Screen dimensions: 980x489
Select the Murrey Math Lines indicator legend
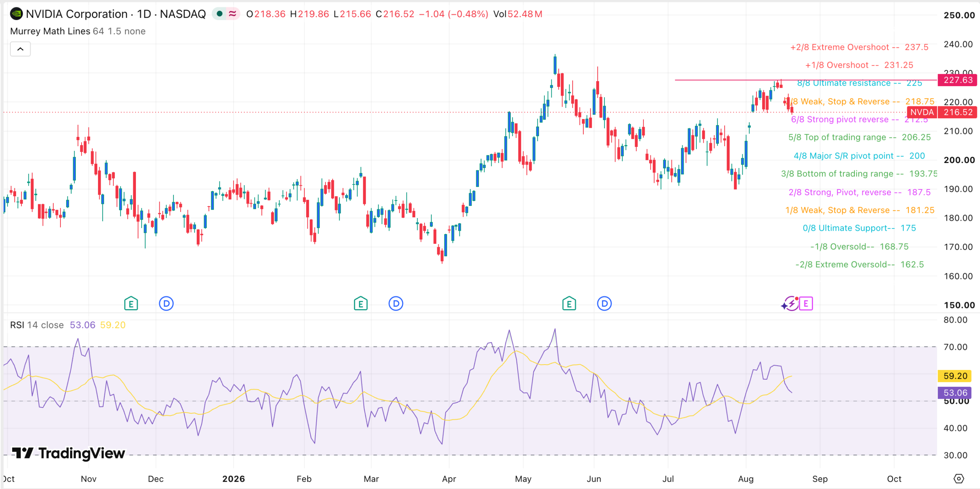point(78,31)
